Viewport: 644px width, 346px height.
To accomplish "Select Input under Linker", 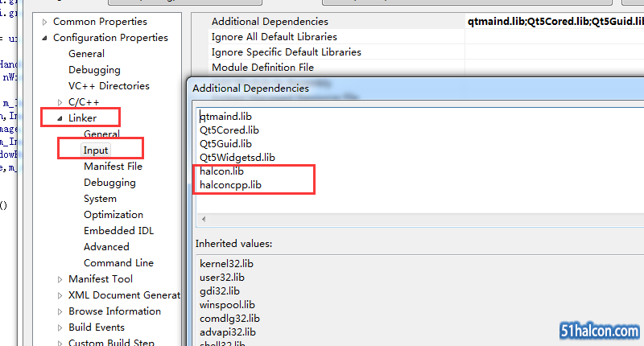I will point(96,150).
